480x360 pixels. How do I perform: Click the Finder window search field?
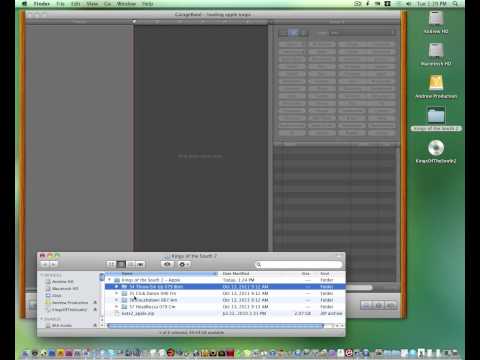[x=299, y=265]
